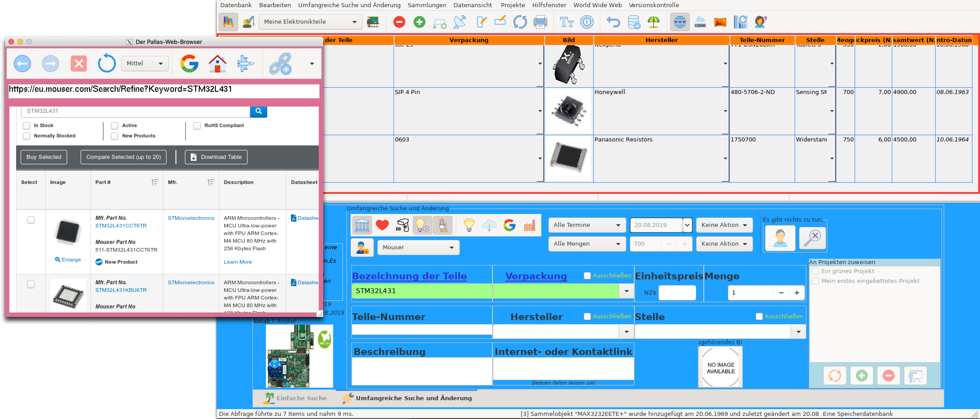Toggle In Stock filter checkbox
Viewport: 980px width, 419px height.
[26, 126]
